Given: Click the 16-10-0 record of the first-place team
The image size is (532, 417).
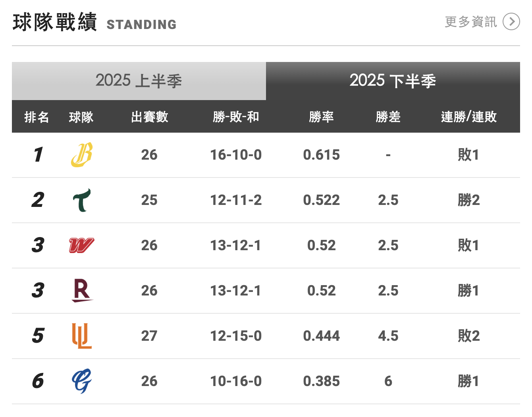Looking at the screenshot, I should point(236,155).
